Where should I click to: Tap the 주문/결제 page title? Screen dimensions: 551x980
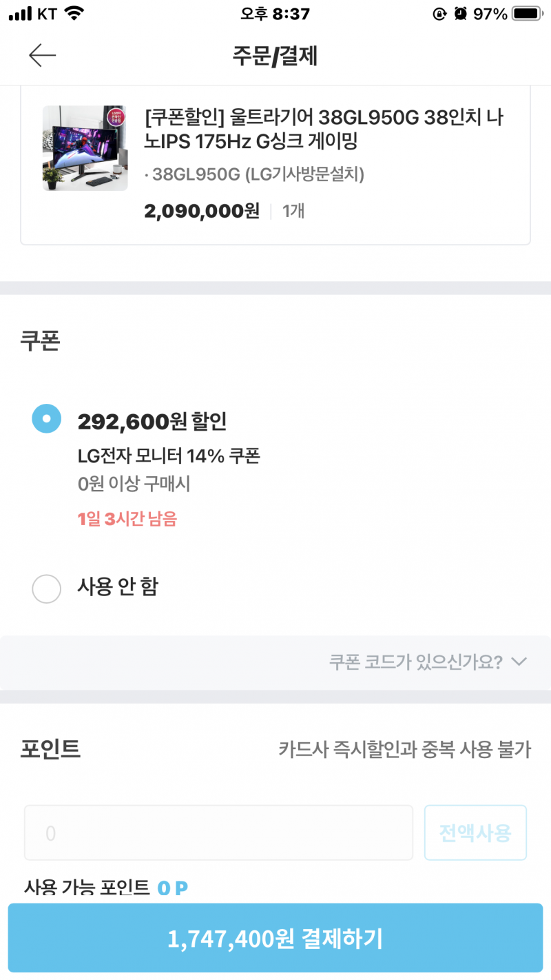(x=275, y=56)
